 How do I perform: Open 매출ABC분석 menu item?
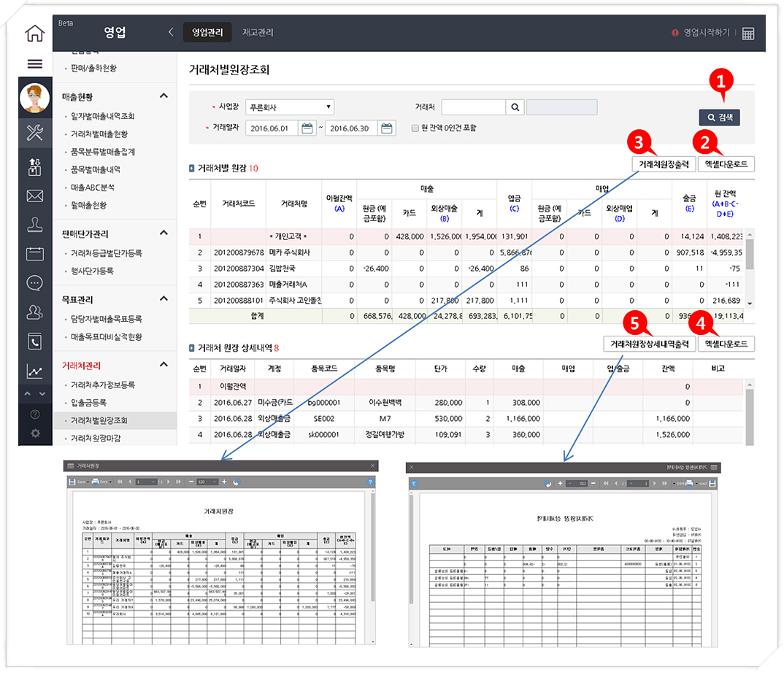(93, 188)
